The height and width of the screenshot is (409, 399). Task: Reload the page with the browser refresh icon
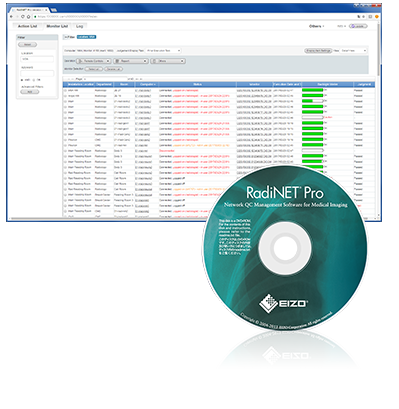[x=23, y=16]
